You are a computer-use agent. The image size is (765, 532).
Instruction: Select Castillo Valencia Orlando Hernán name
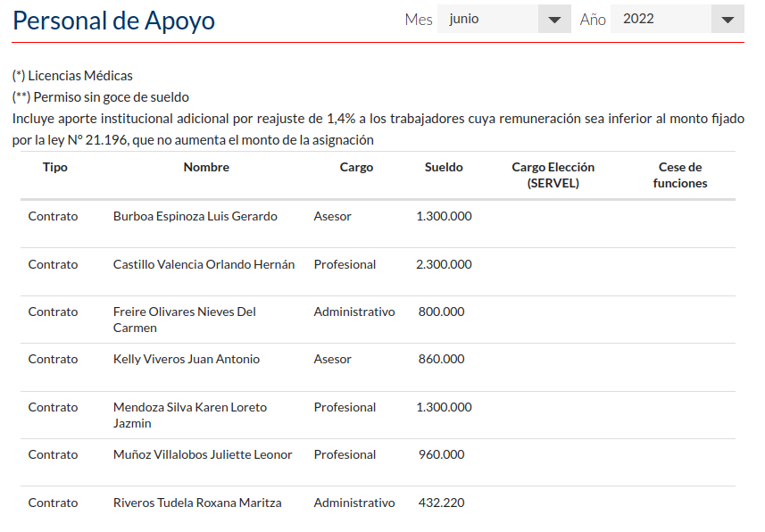click(x=204, y=264)
